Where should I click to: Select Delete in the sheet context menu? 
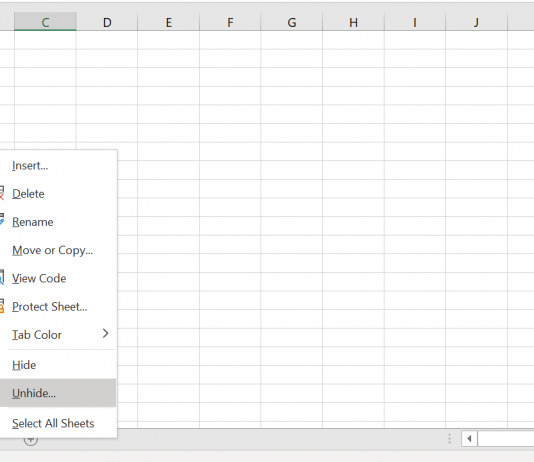[x=58, y=194]
